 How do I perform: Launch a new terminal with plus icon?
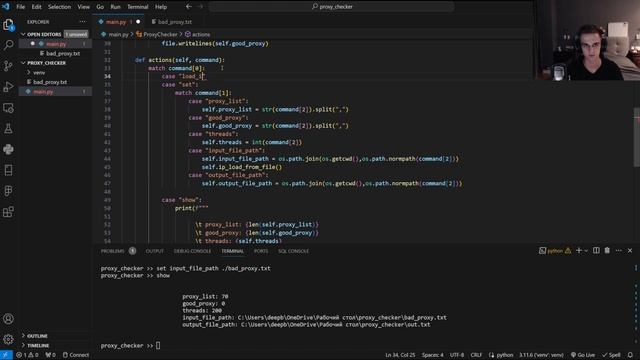(x=579, y=251)
